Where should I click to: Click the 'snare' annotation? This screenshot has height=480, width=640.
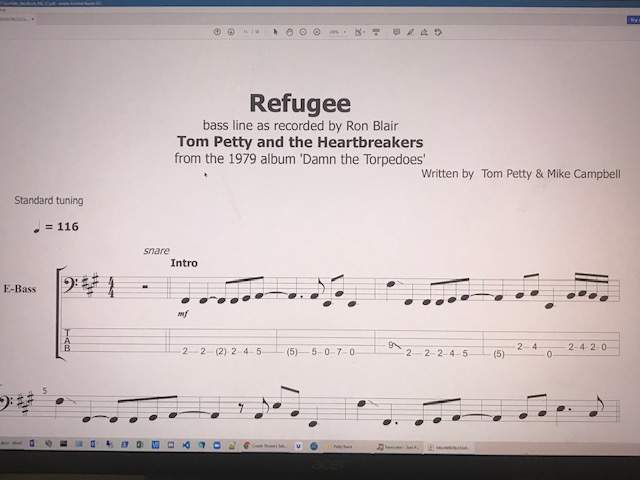156,251
